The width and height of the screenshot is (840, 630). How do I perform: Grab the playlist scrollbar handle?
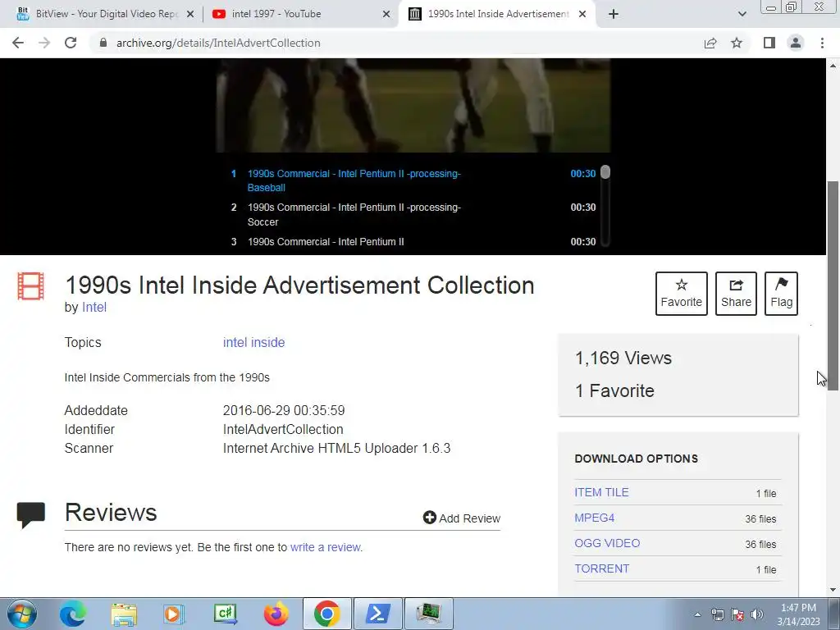pyautogui.click(x=605, y=172)
